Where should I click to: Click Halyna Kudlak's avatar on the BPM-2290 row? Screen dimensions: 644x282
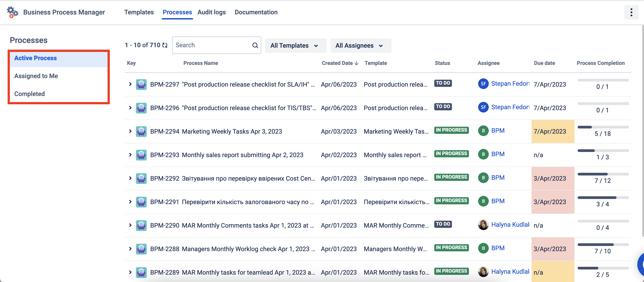483,225
